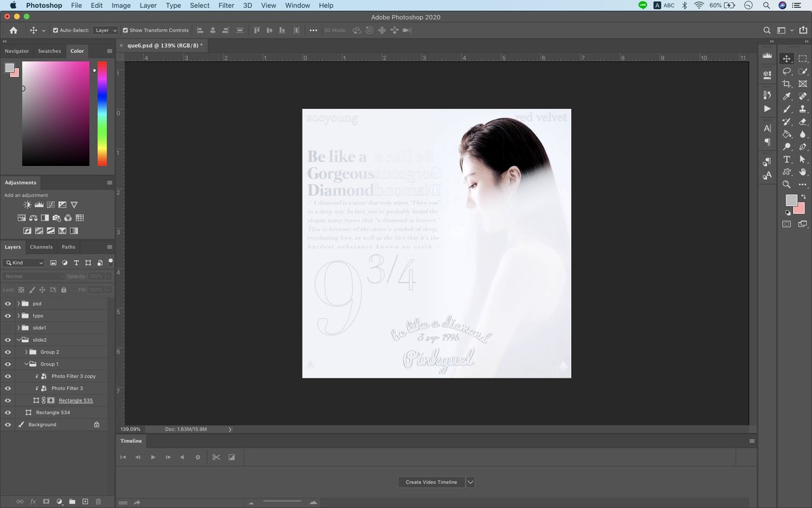Select the Clone Stamp tool

(803, 109)
